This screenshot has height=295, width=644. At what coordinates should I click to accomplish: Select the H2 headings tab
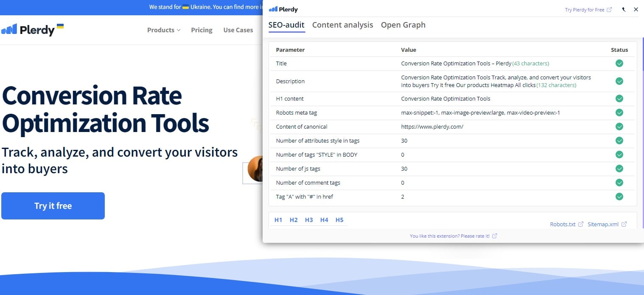(x=294, y=220)
